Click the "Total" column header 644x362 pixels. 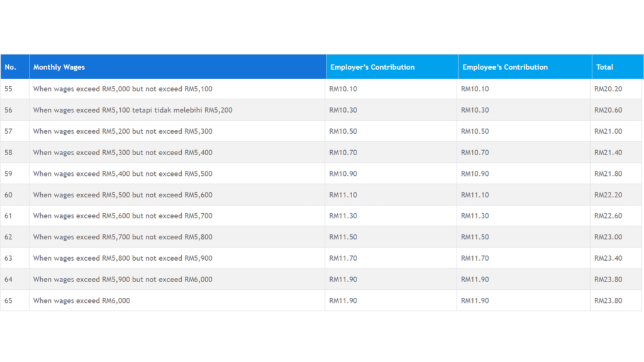(604, 67)
